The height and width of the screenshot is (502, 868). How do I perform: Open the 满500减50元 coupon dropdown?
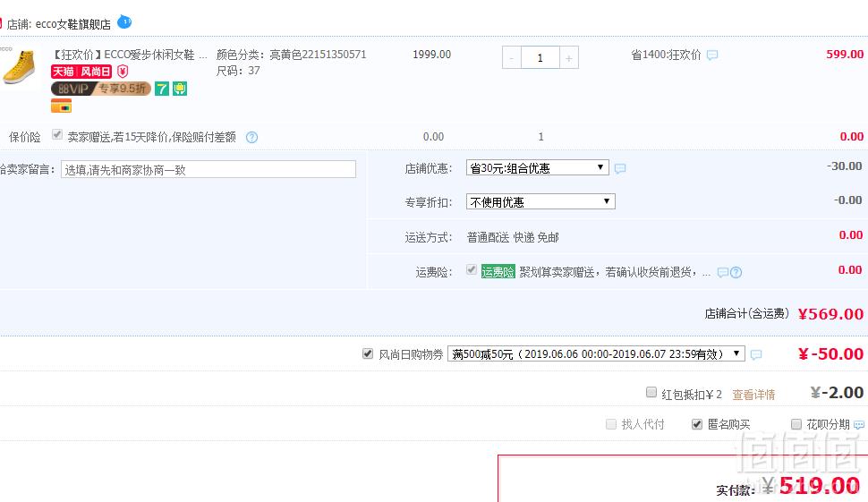[596, 353]
